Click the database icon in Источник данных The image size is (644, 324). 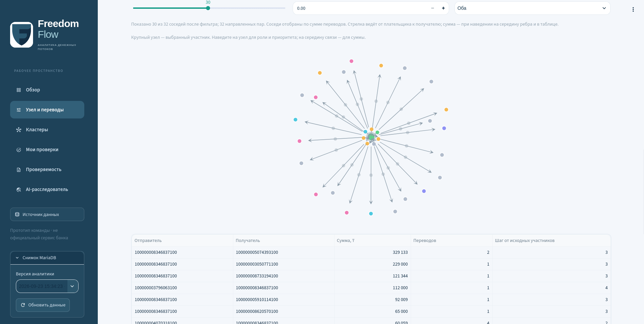[17, 214]
